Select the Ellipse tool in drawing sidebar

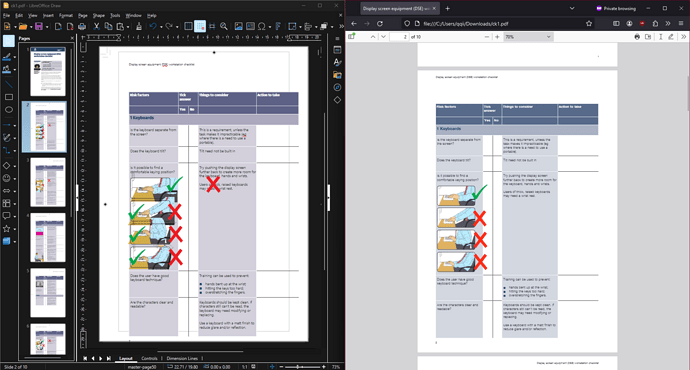[9, 110]
